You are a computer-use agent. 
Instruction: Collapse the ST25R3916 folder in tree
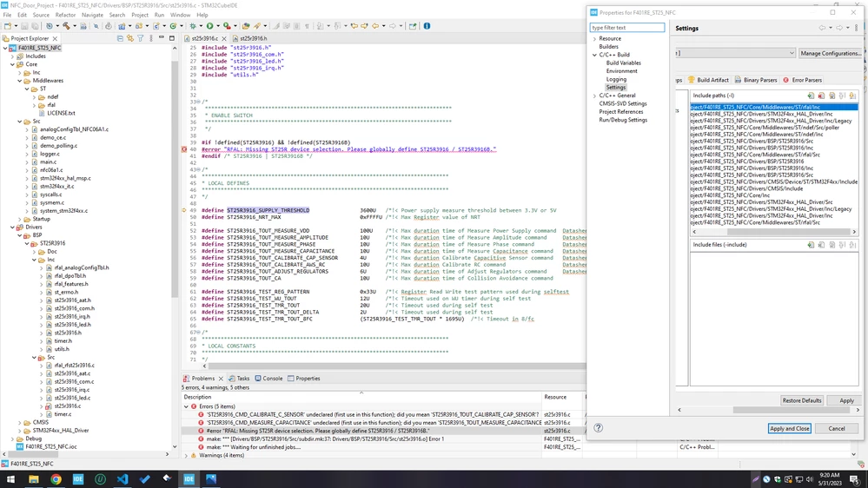(x=27, y=243)
